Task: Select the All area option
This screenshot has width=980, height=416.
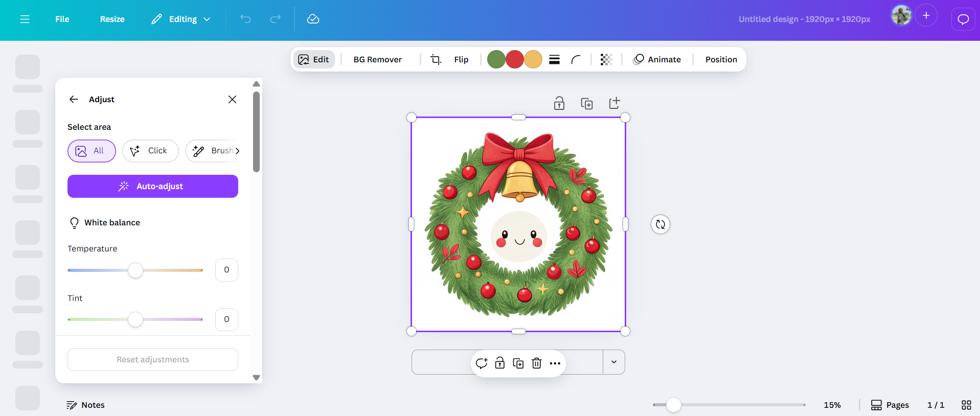Action: [x=92, y=151]
